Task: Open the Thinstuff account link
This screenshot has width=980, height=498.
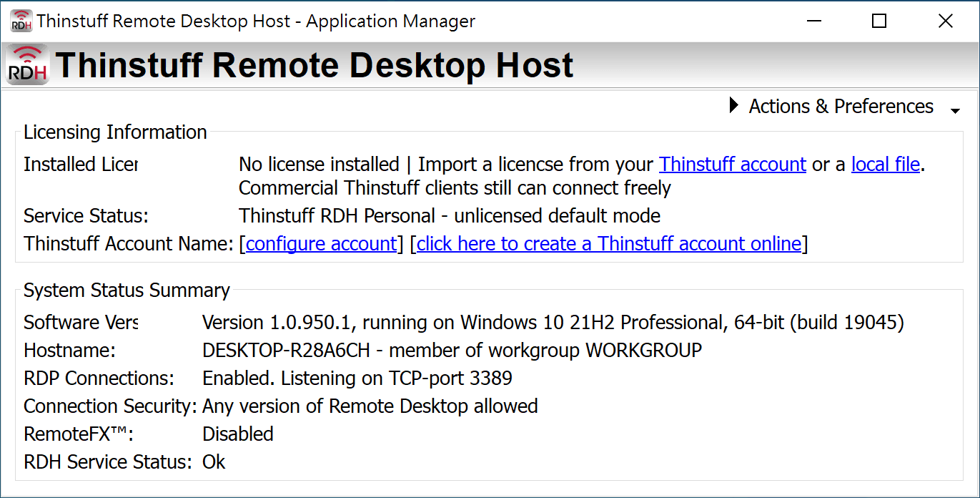Action: 732,165
